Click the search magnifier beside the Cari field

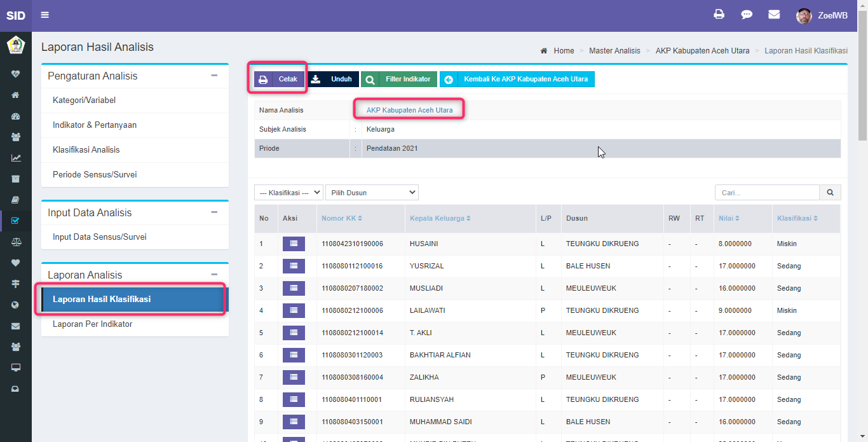coord(831,192)
